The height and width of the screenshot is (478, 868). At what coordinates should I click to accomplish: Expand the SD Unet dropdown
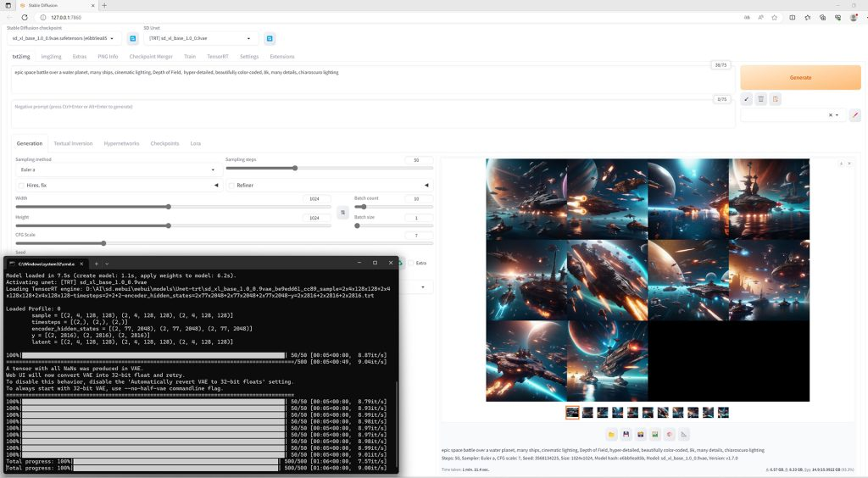(x=201, y=38)
